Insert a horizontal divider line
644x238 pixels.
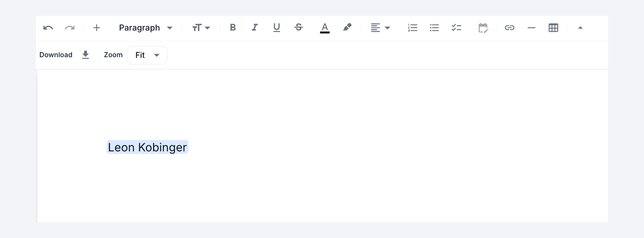[532, 28]
